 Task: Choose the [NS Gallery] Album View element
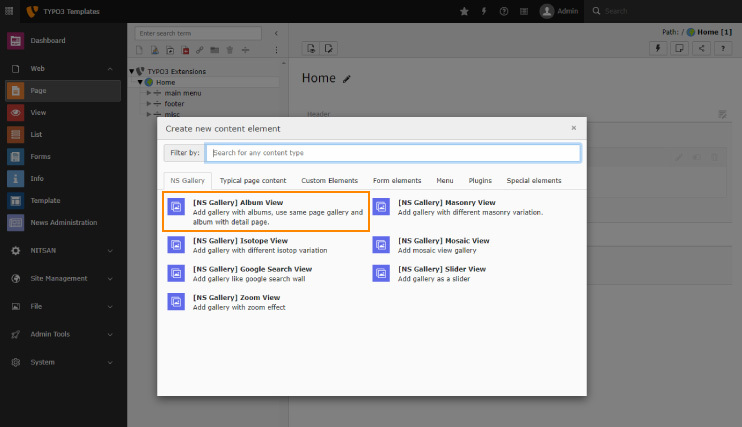point(266,212)
